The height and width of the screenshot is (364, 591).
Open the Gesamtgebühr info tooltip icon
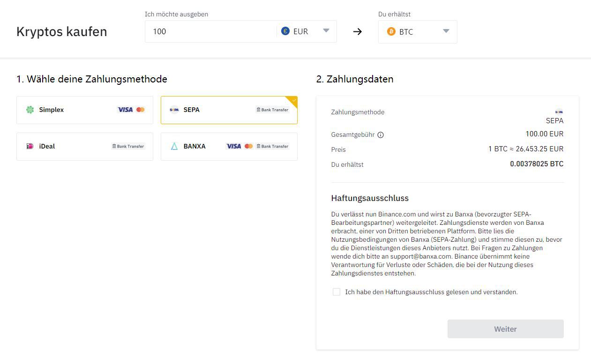pyautogui.click(x=381, y=135)
